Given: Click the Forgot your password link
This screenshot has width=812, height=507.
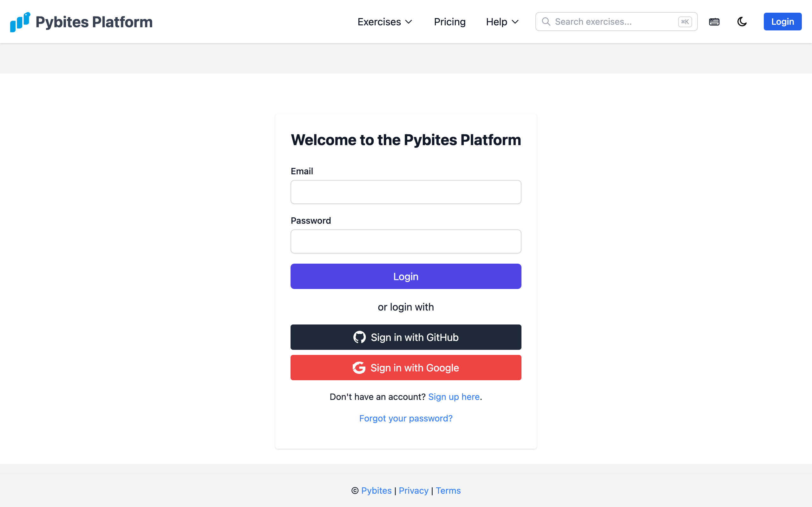Looking at the screenshot, I should pyautogui.click(x=406, y=418).
